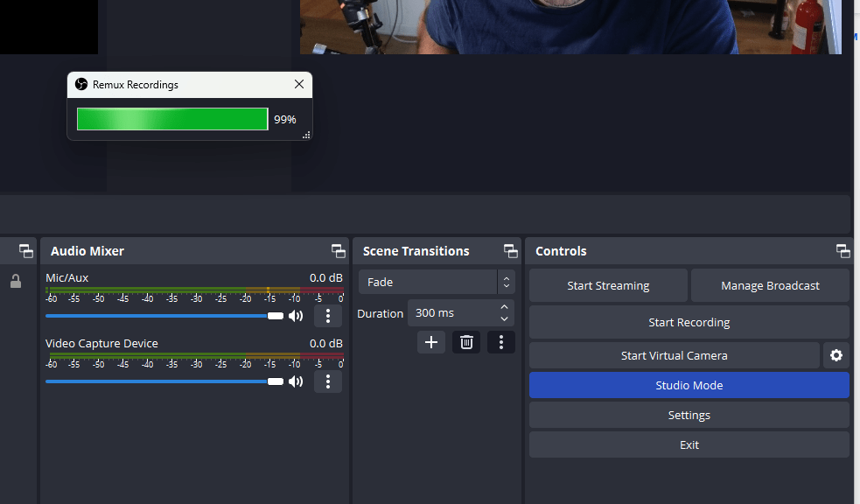Click Start Virtual Camera
Screen dimensions: 860x504
pos(674,355)
